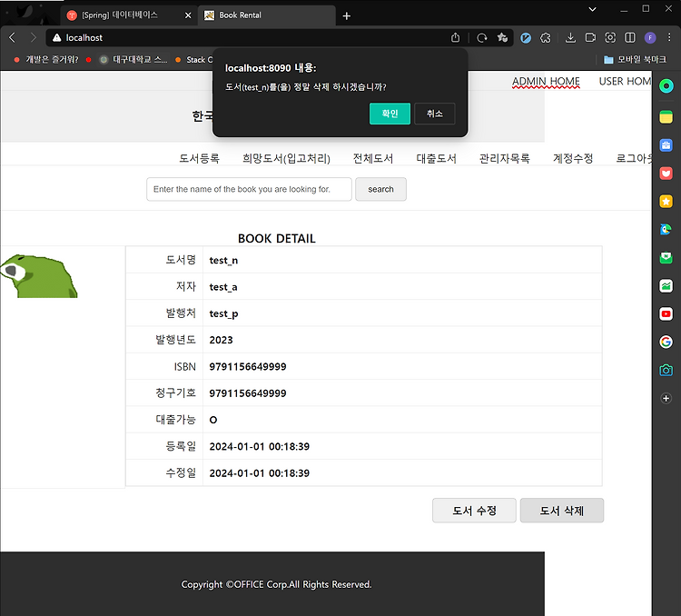This screenshot has width=681, height=616.
Task: Focus the book name search field
Action: (x=249, y=189)
